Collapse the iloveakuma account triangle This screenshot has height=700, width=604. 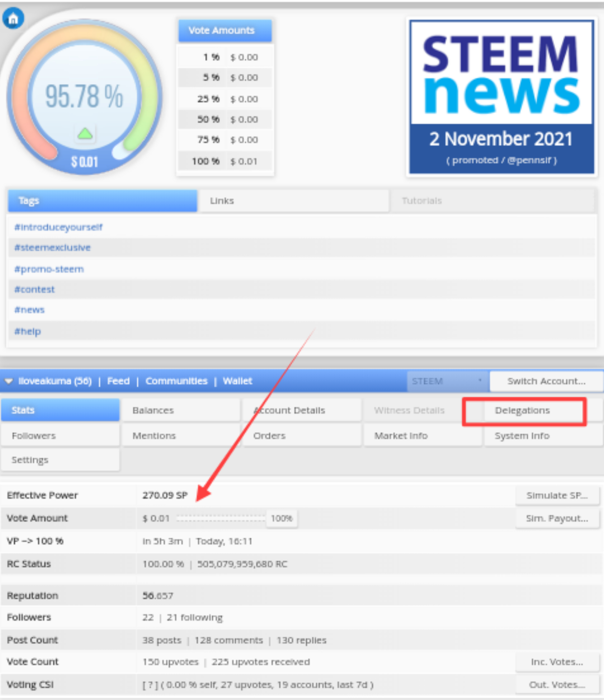click(9, 381)
